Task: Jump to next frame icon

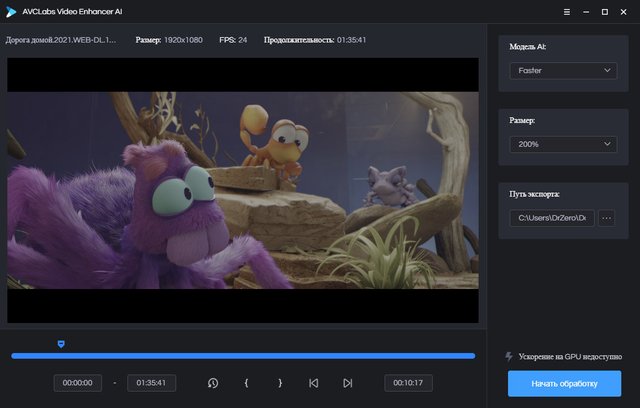Action: tap(347, 383)
